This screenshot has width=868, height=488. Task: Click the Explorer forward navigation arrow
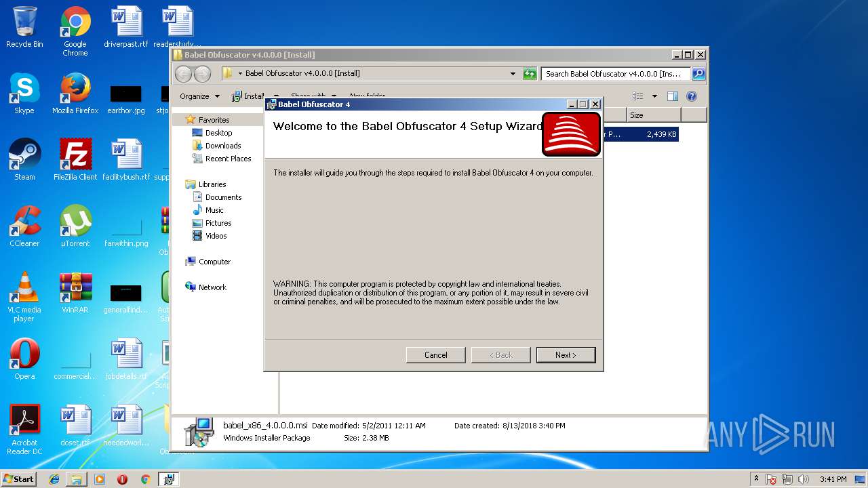202,74
